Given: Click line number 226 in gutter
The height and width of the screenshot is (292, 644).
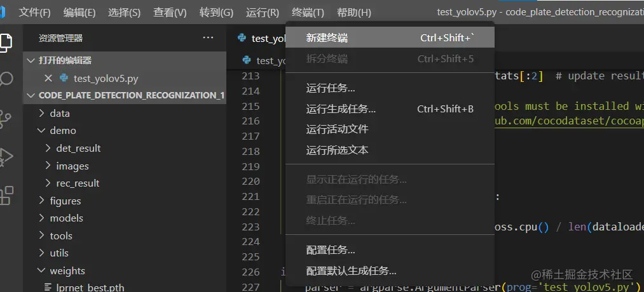Looking at the screenshot, I should click(x=250, y=272).
